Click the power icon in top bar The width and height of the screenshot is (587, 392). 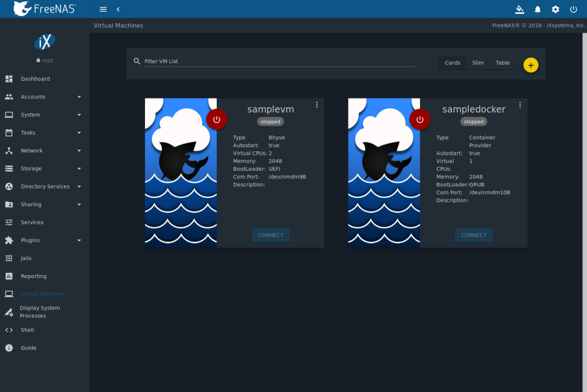573,9
